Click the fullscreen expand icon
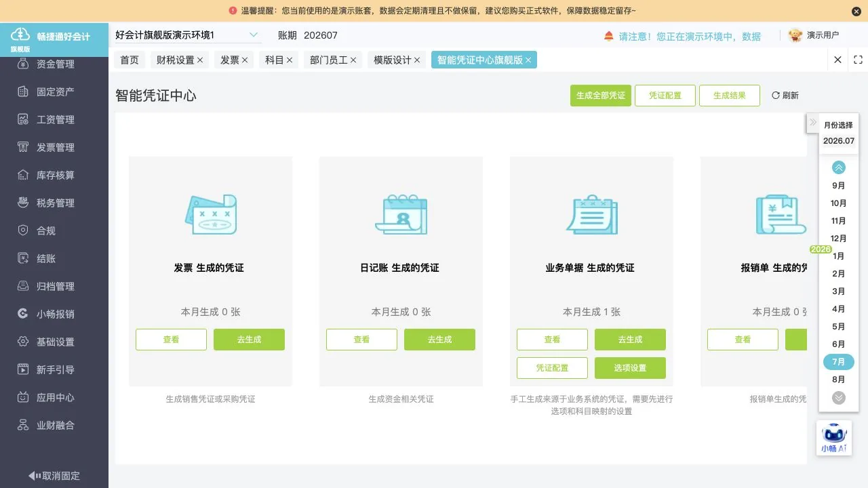The width and height of the screenshot is (868, 488). coord(858,60)
